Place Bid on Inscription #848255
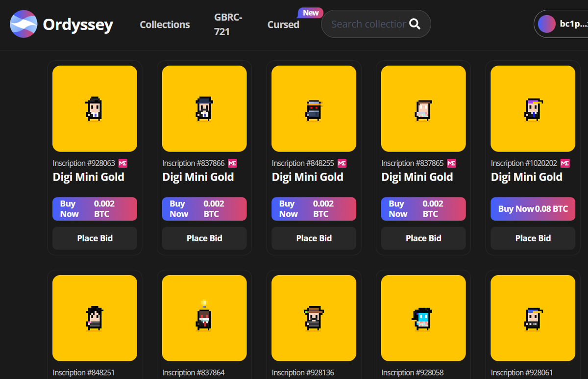The width and height of the screenshot is (588, 379). pos(314,238)
